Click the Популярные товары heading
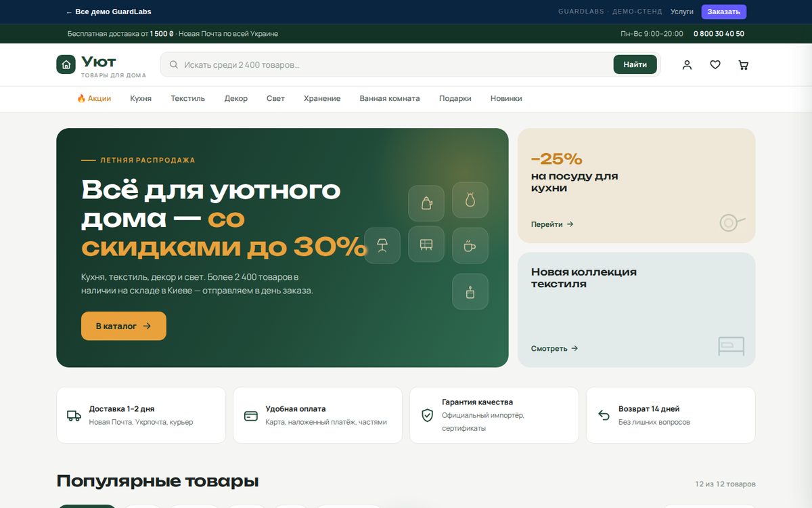 (x=158, y=482)
